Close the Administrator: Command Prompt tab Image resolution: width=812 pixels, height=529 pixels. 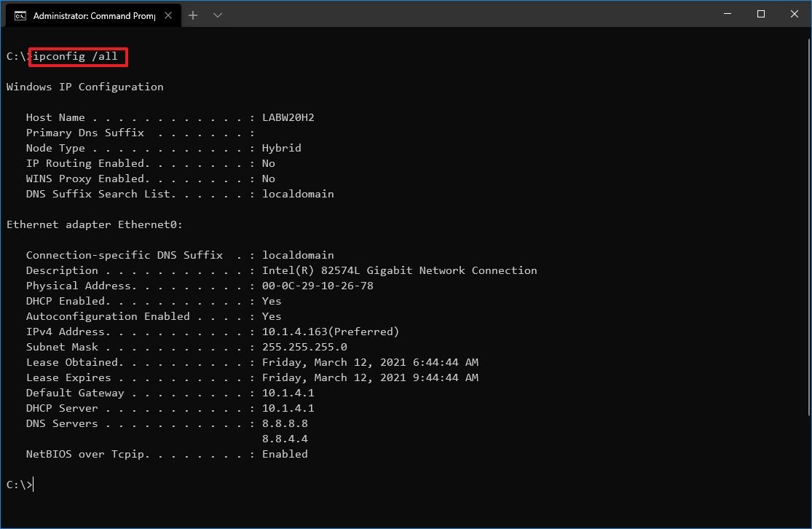(169, 14)
